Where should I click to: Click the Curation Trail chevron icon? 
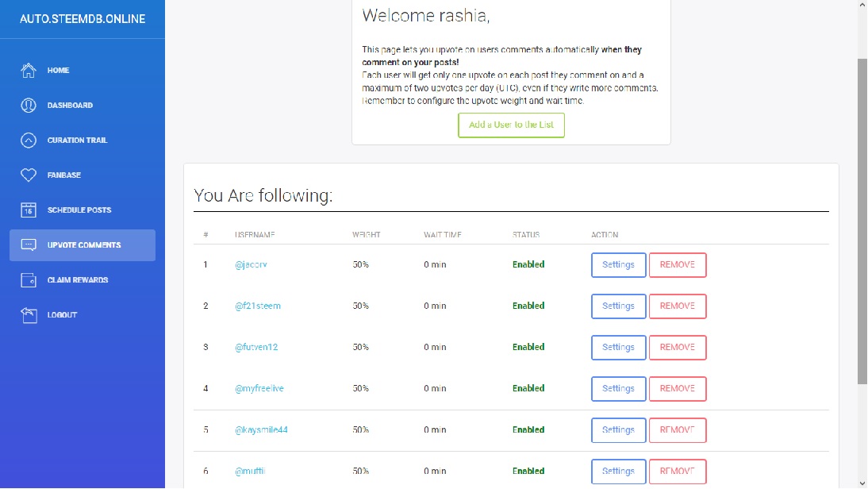29,141
